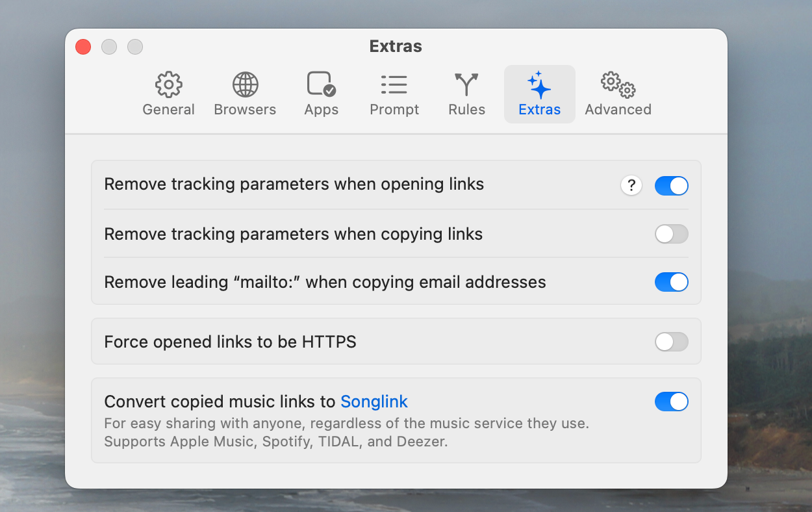The width and height of the screenshot is (812, 512).
Task: Disable tracking parameter removal when opening links
Action: coord(671,186)
